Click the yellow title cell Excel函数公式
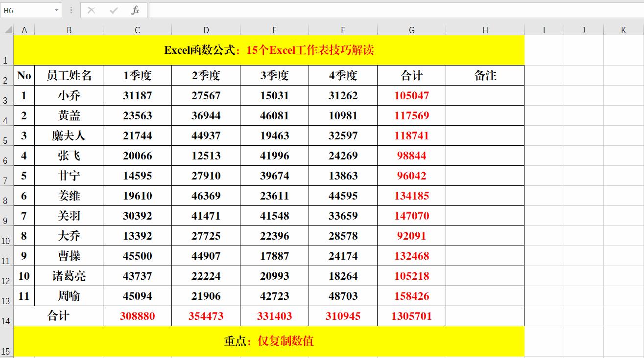The image size is (644, 358). tap(269, 49)
